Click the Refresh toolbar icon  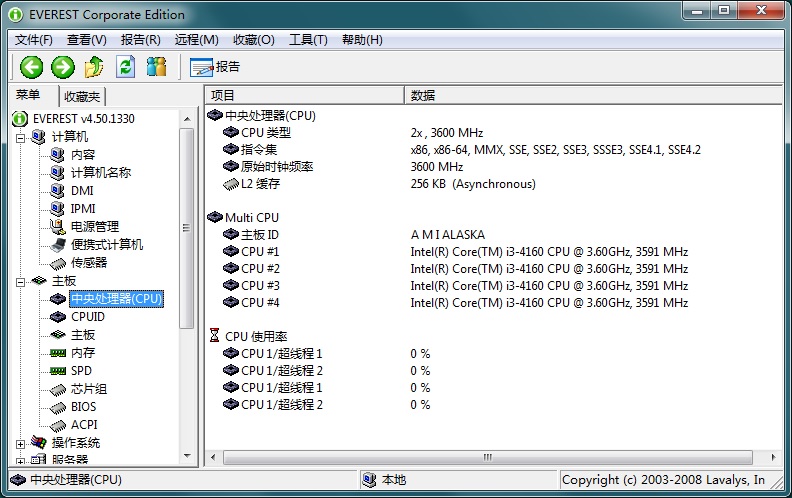tap(125, 67)
